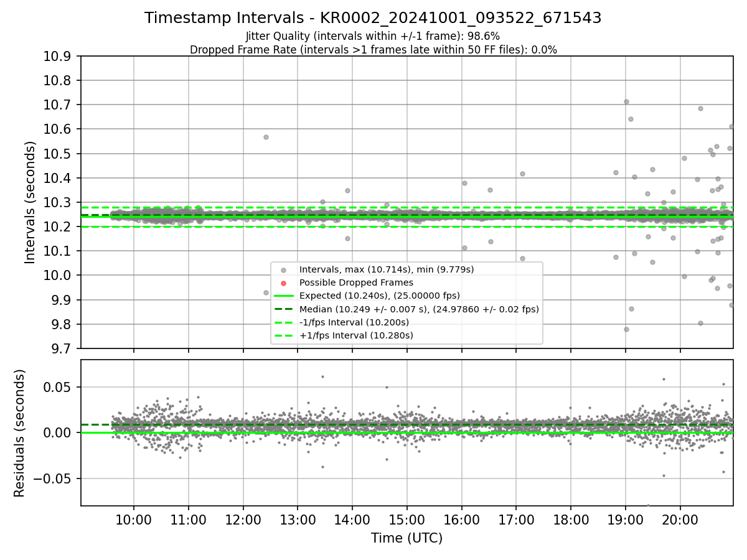Click the '19:00' x-axis tick label

(x=626, y=520)
